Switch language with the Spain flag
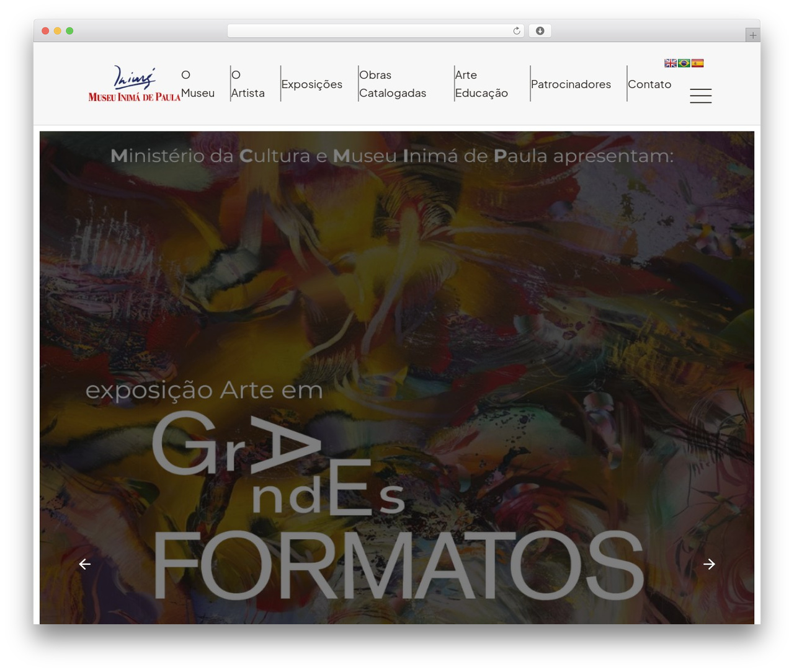Viewport: 794px width, 672px height. [x=698, y=63]
